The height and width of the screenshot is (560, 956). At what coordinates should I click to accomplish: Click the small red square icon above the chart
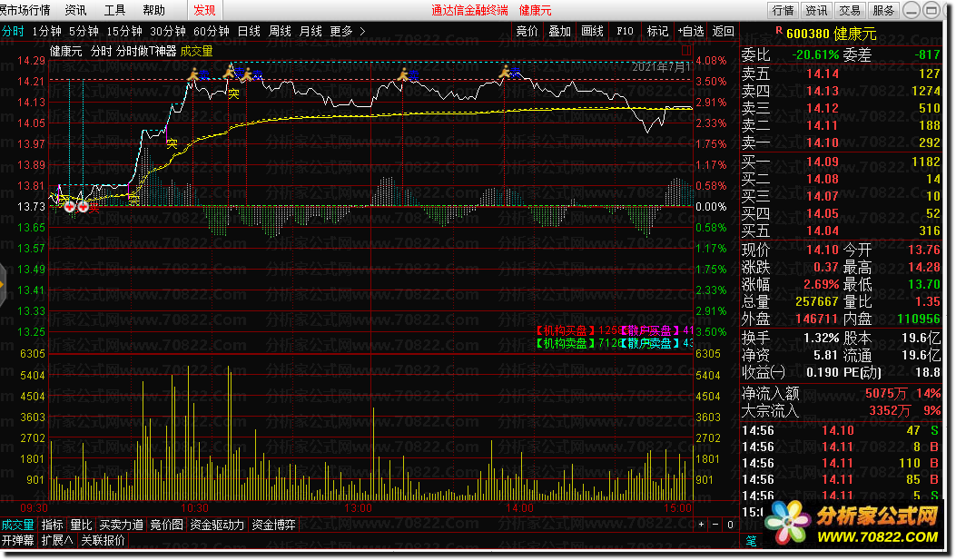point(686,50)
